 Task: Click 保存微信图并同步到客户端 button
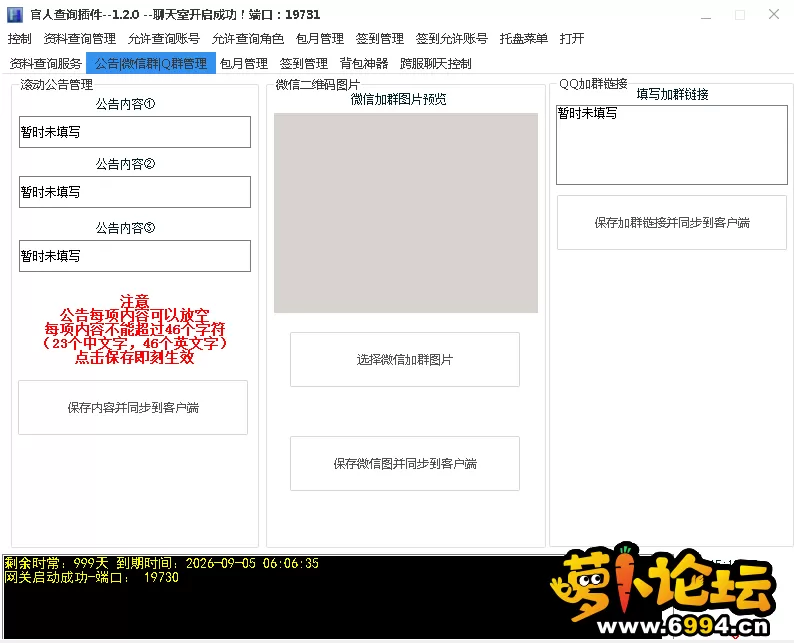click(x=405, y=463)
